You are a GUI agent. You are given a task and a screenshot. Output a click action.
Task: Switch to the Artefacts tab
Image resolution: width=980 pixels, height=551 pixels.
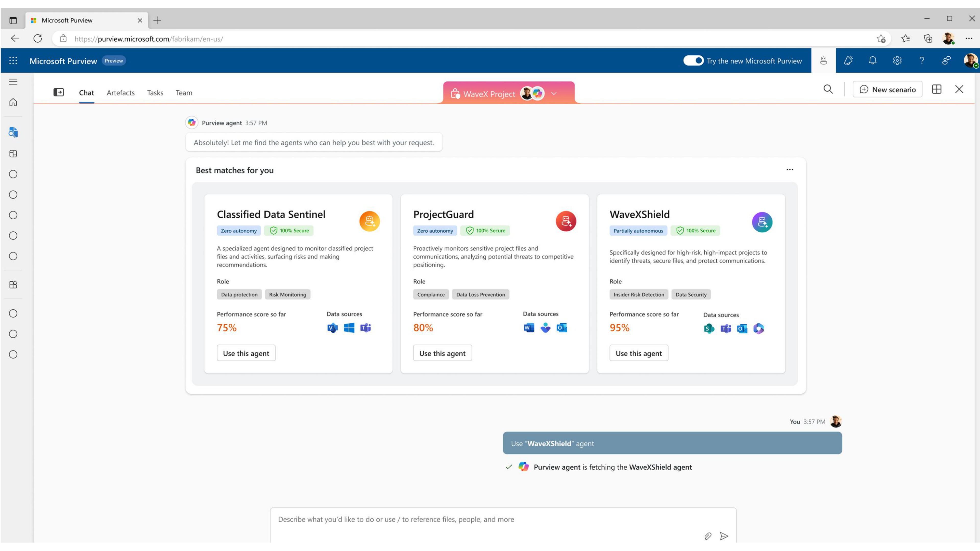tap(121, 93)
